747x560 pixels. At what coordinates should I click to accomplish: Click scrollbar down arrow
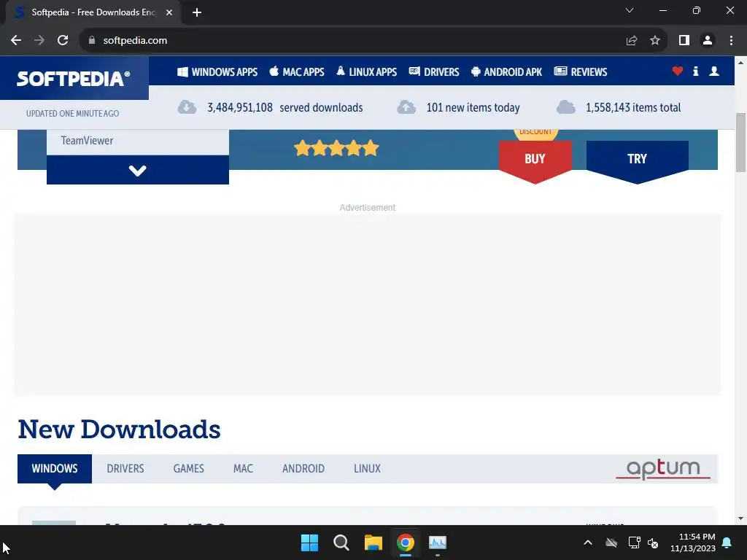(740, 518)
